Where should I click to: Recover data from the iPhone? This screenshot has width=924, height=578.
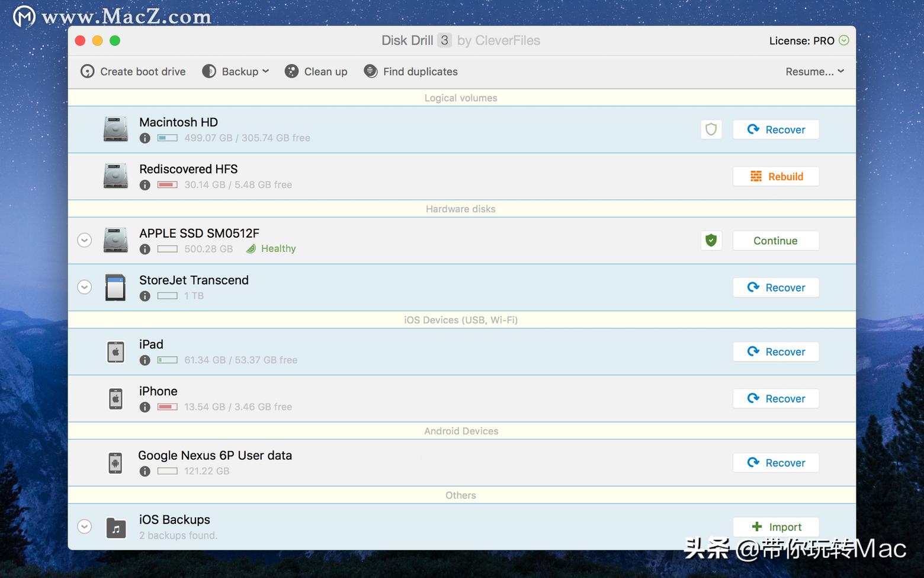point(776,398)
